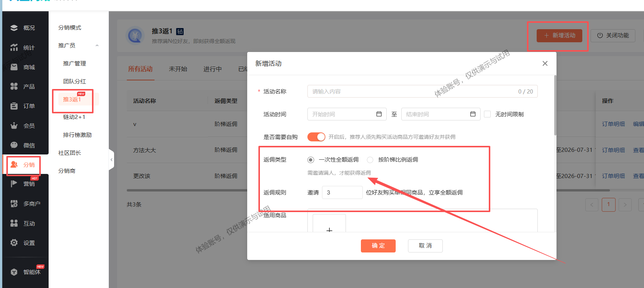Open 链动2+1 in the submenu
The height and width of the screenshot is (288, 644).
pyautogui.click(x=74, y=117)
